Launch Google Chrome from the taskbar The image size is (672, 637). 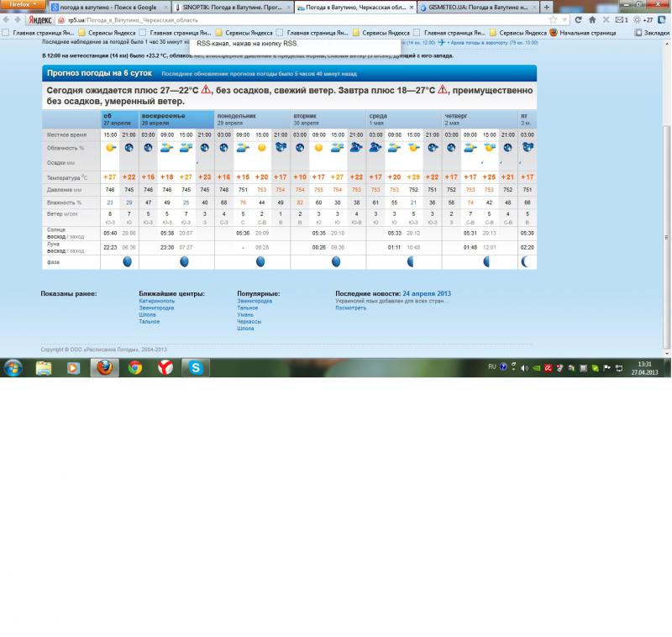point(134,367)
